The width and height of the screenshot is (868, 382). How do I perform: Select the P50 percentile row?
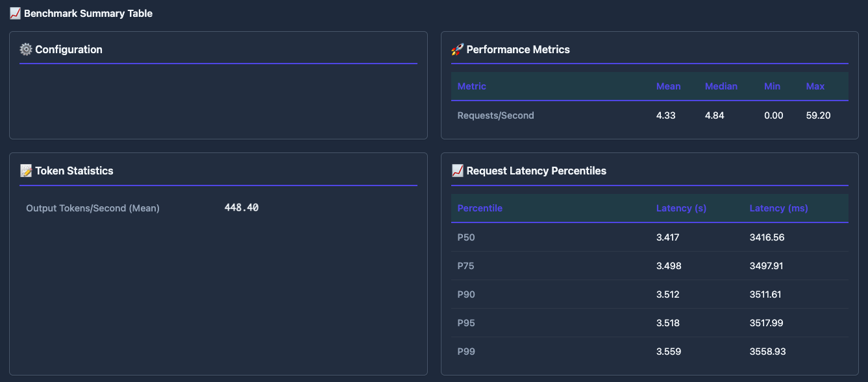pos(466,237)
